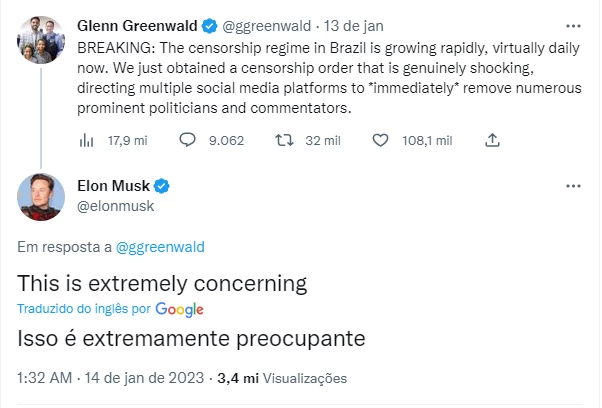Open the view analytics bar-chart icon
This screenshot has height=408, width=602.
click(87, 141)
